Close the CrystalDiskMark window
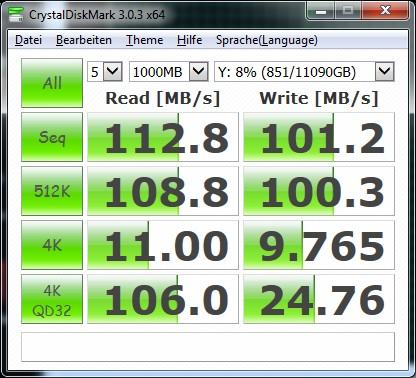 coord(385,11)
